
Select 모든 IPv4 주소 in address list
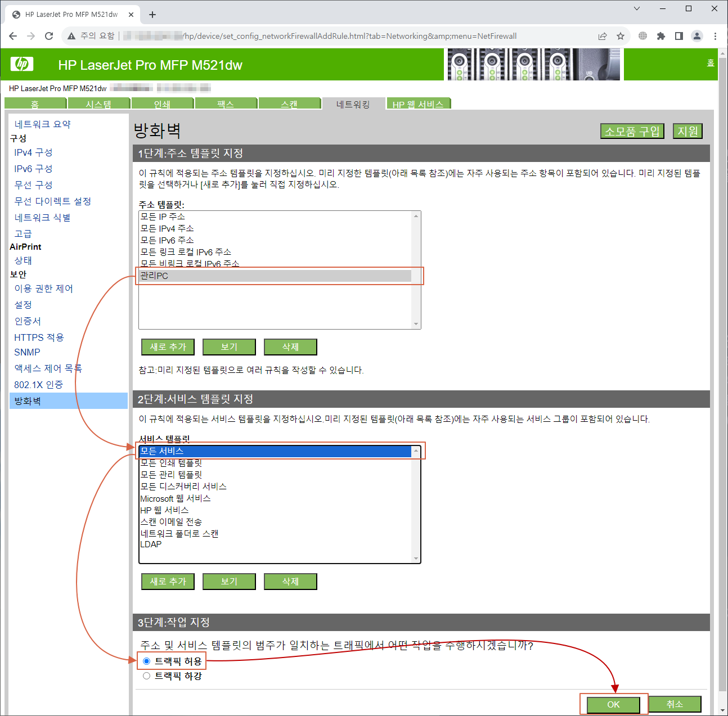tap(275, 228)
